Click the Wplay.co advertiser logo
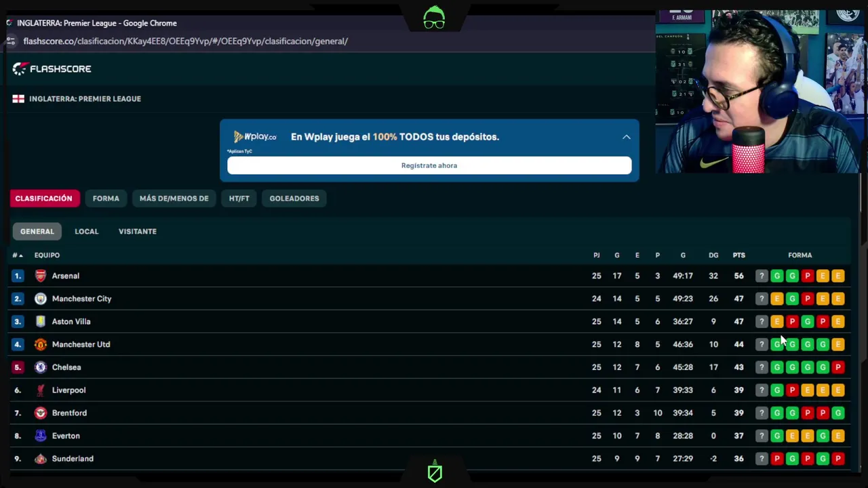 [255, 137]
